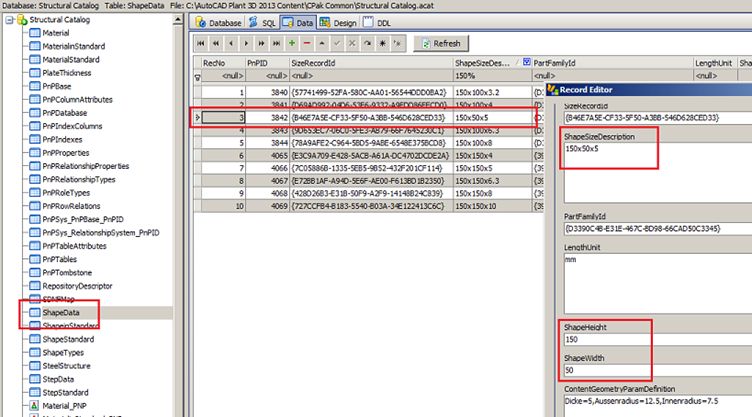Select ShapeTypes table
Screen dimensions: 752x417
[63, 353]
